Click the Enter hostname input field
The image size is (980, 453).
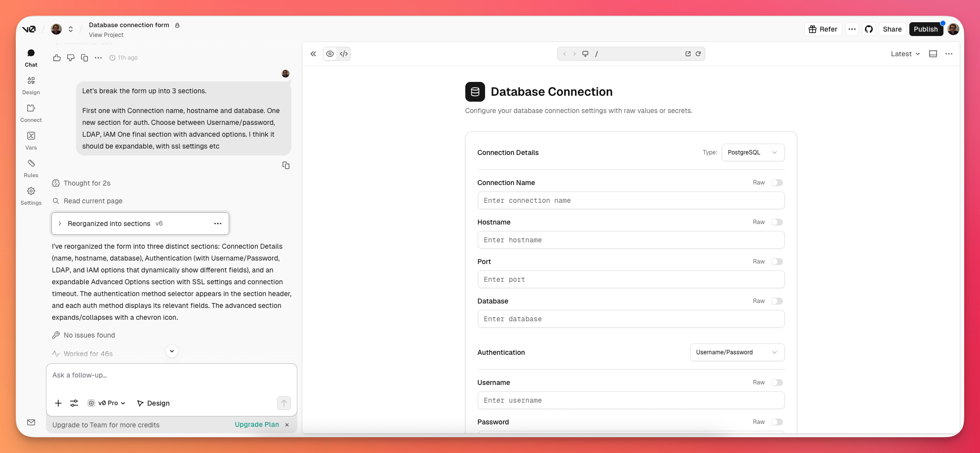tap(630, 240)
